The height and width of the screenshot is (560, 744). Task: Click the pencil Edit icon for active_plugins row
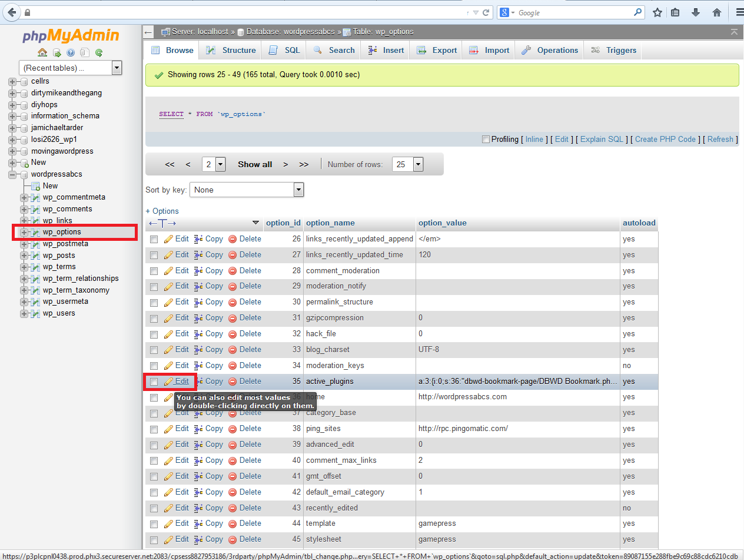(168, 382)
